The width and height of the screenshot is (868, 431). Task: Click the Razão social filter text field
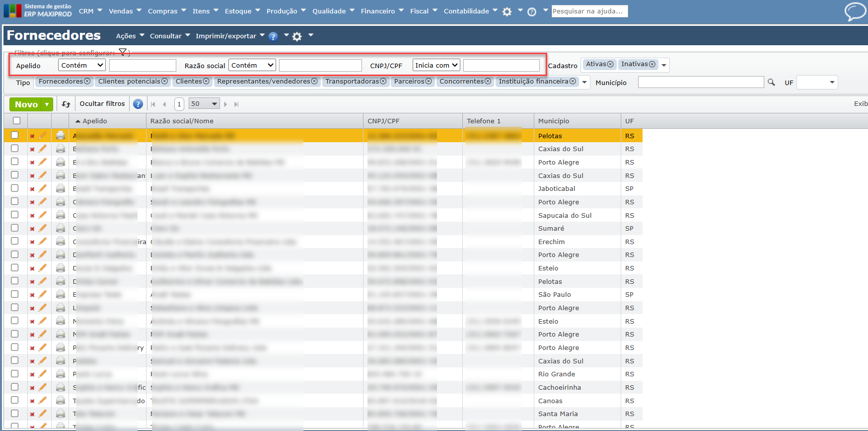[x=320, y=66]
